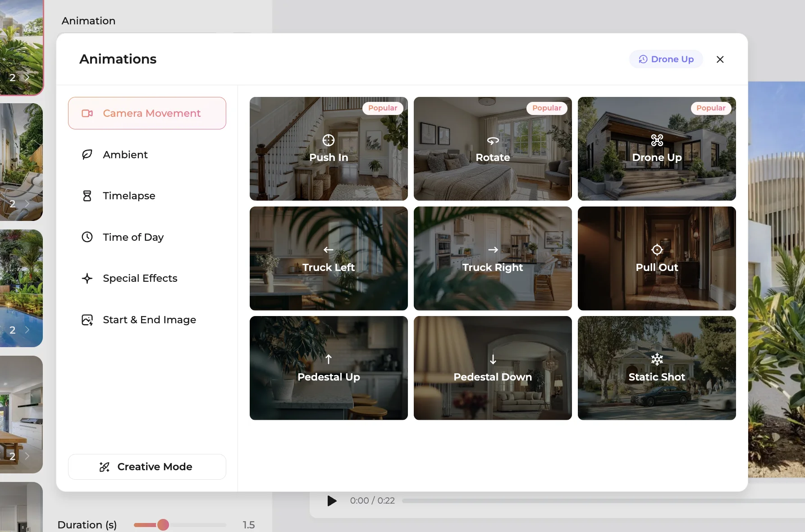Select the Static Shot animation
The height and width of the screenshot is (532, 805).
point(657,368)
